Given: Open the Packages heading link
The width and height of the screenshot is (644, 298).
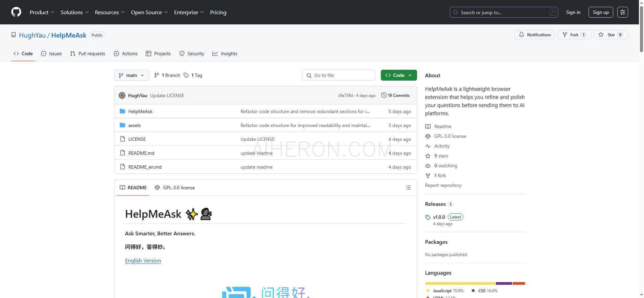Looking at the screenshot, I should click(x=436, y=242).
